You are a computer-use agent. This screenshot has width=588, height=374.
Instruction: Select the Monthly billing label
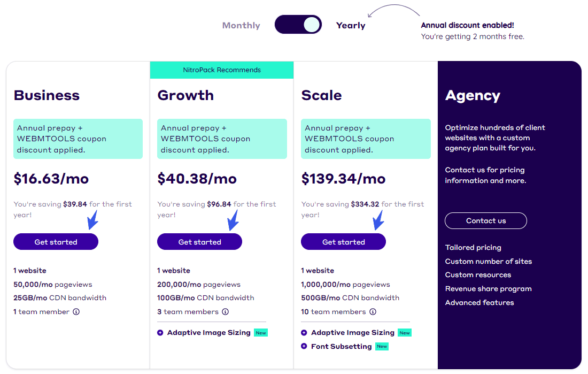(241, 25)
